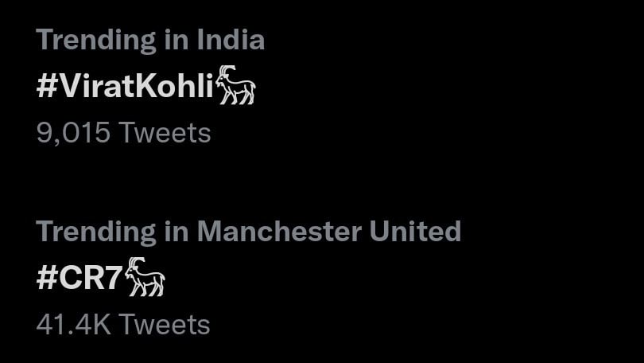
Task: Click the hash symbol in #CR7
Action: click(x=45, y=279)
